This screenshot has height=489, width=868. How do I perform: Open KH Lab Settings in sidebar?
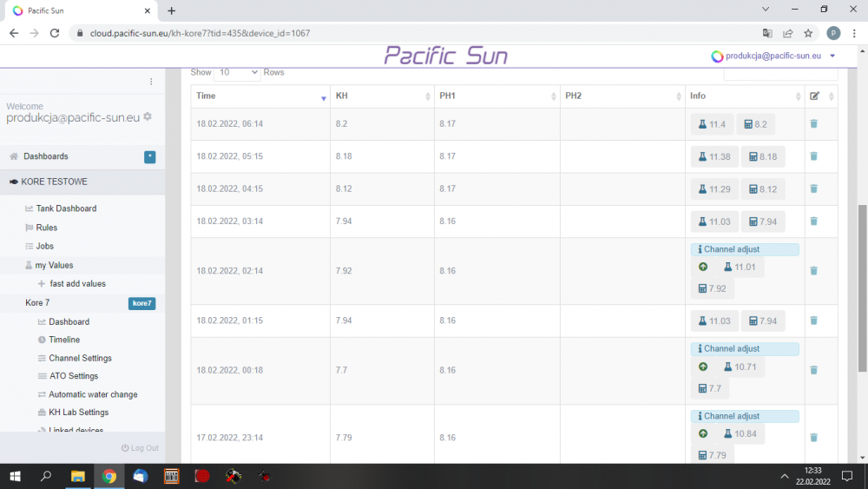(x=78, y=413)
